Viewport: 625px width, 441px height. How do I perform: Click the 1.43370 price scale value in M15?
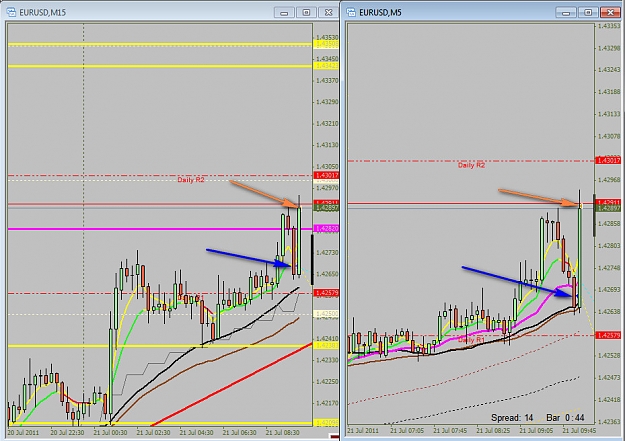(327, 81)
